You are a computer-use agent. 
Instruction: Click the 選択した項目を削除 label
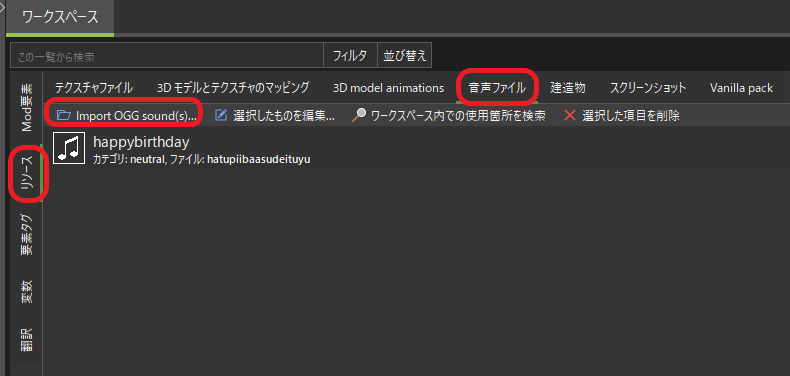(631, 116)
